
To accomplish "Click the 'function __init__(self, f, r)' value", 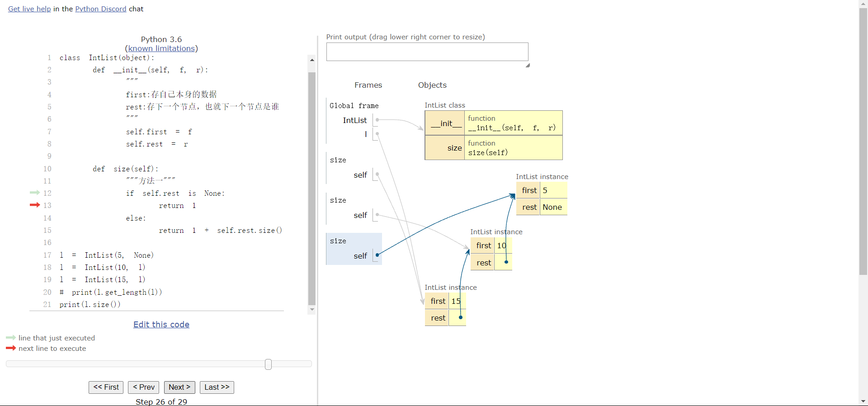I will (x=514, y=123).
